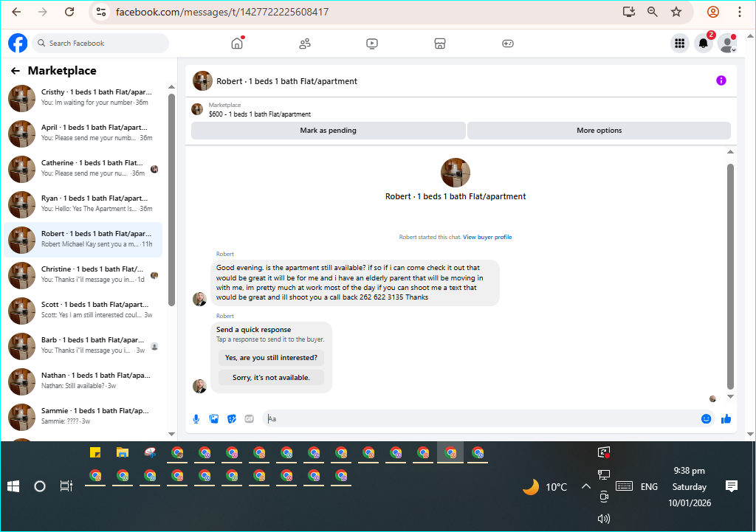
Task: Open conversation info purple icon
Action: (x=721, y=80)
